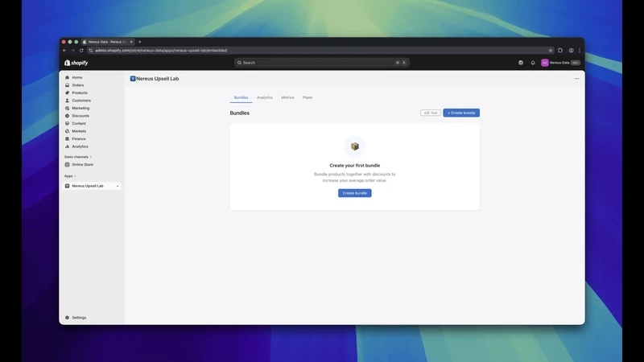Open Finance in the sidebar
Viewport: 644px width, 362px height.
coord(78,138)
